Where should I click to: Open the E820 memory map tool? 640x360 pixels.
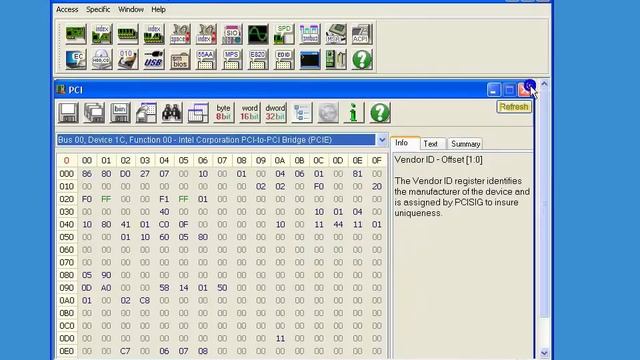tap(258, 60)
